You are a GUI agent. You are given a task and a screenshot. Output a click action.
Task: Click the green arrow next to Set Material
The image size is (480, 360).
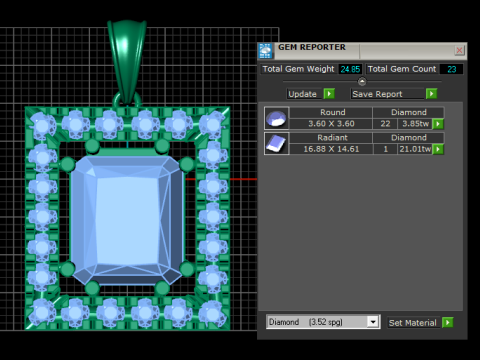point(447,322)
